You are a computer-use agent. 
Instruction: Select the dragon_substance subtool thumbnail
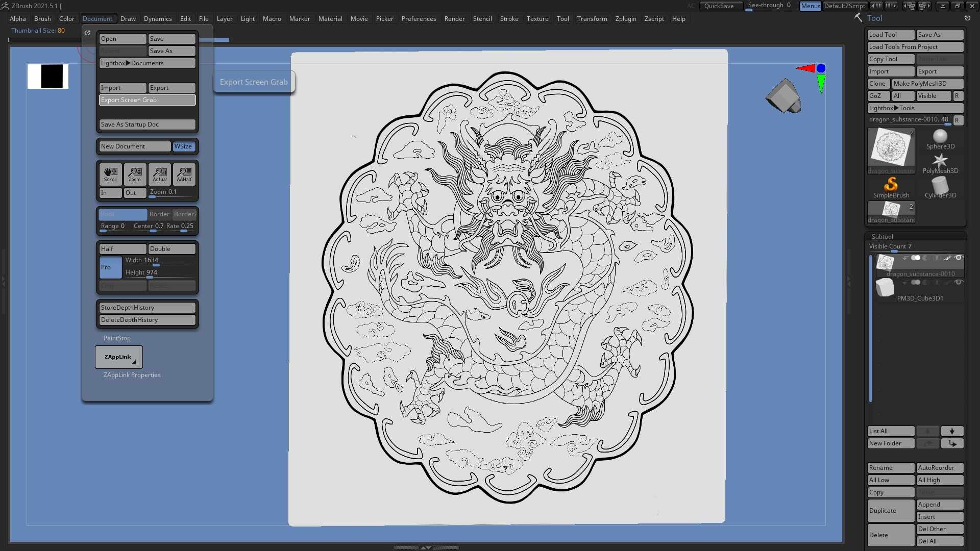coord(885,263)
